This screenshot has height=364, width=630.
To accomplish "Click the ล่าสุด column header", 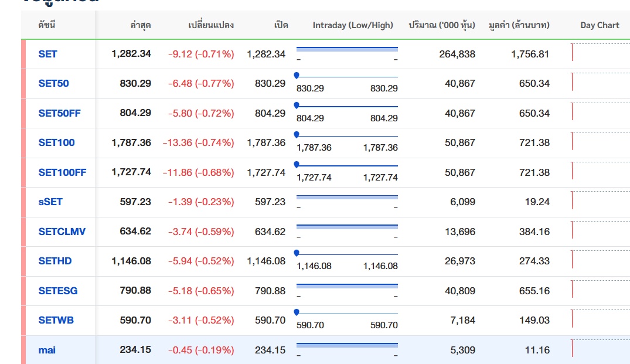I will pos(141,25).
